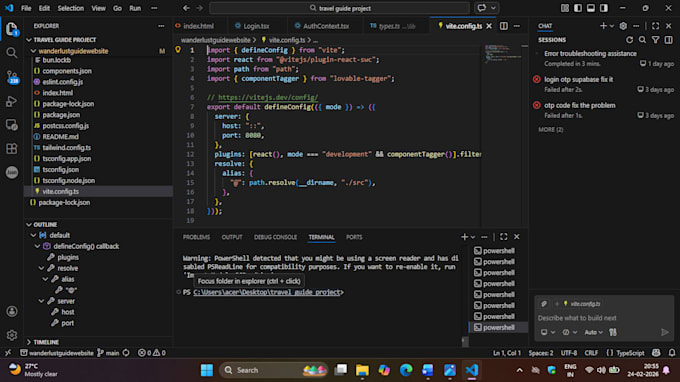Click the terminal path link to project folder
This screenshot has height=382, width=680.
click(x=267, y=292)
